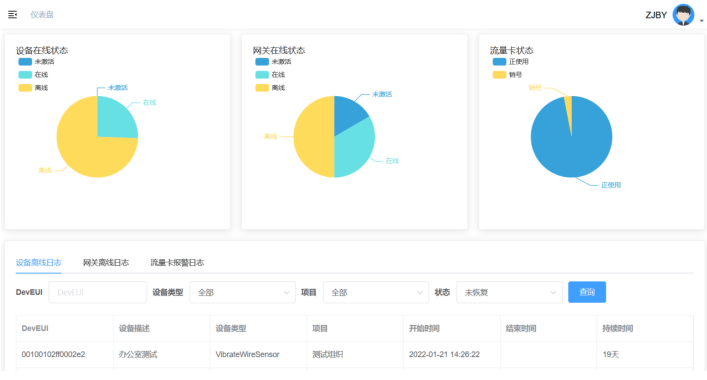Screen dimensions: 707x380
Task: Collapse sidebar with the hamburger menu icon
Action: pos(13,15)
